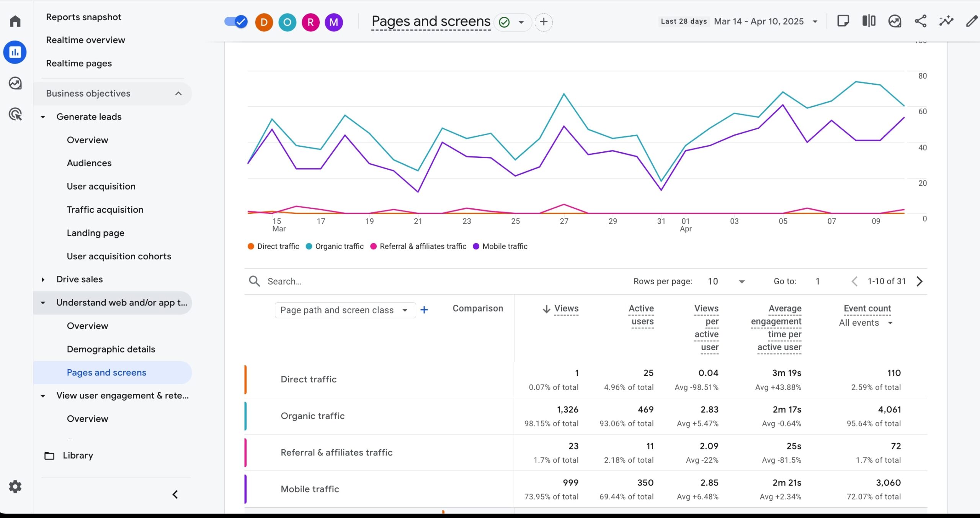Viewport: 980px width, 518px height.
Task: Open the Insights sparkline icon
Action: tap(946, 21)
